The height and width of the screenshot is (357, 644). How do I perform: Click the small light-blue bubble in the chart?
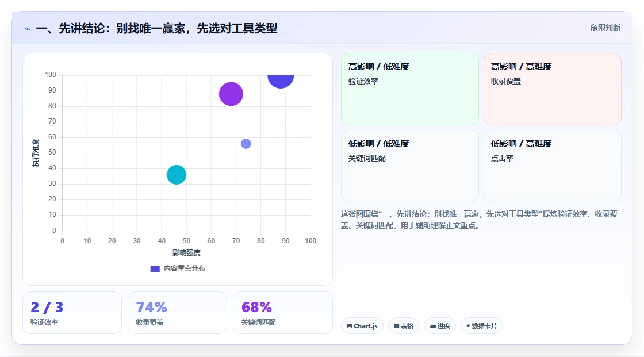(x=246, y=143)
